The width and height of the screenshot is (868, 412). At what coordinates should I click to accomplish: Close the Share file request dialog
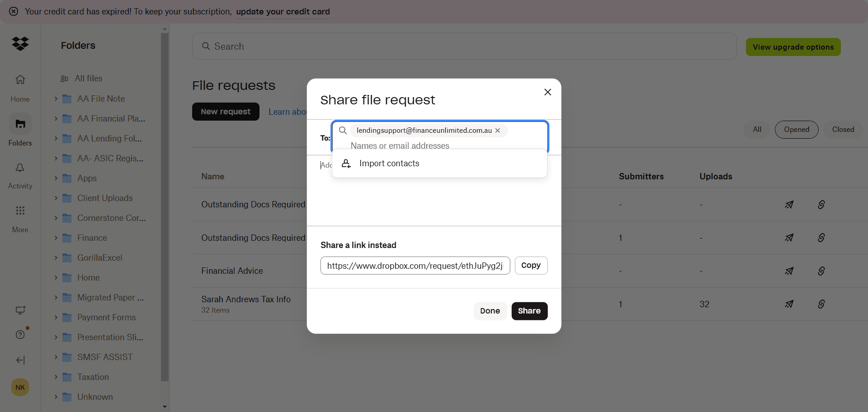coord(547,92)
